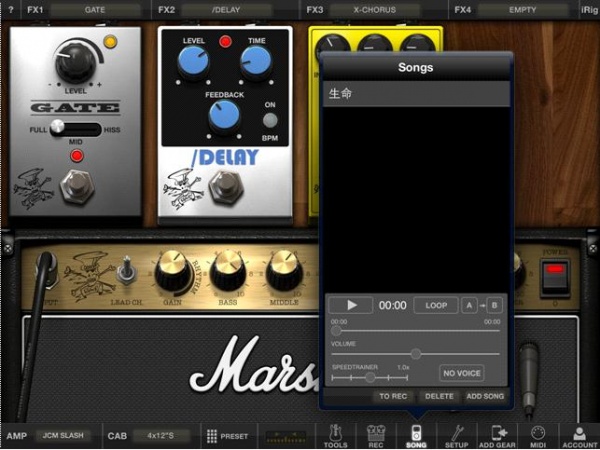Click the song VOLUME slider handle
This screenshot has width=600, height=450.
click(416, 354)
